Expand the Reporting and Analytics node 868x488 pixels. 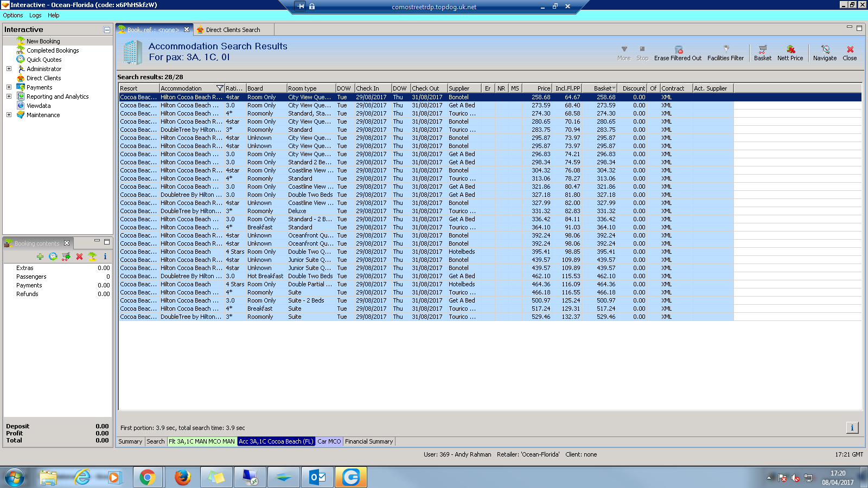click(x=9, y=97)
